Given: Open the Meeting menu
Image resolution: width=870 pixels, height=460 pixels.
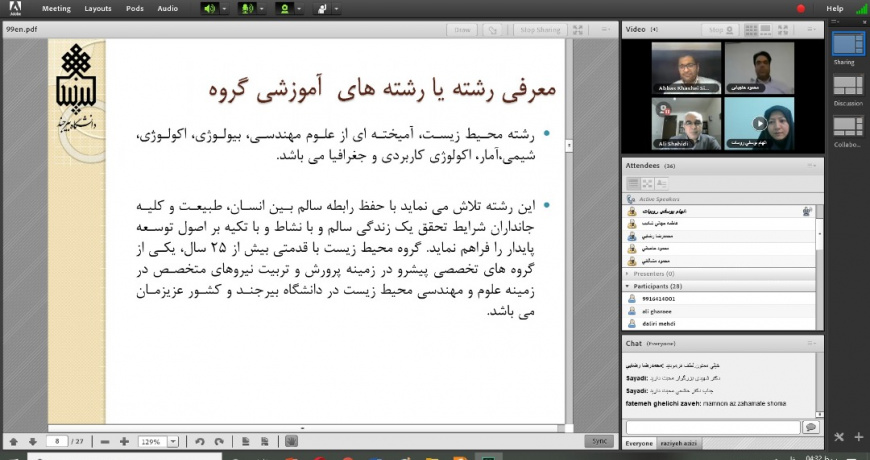Looking at the screenshot, I should click(56, 8).
